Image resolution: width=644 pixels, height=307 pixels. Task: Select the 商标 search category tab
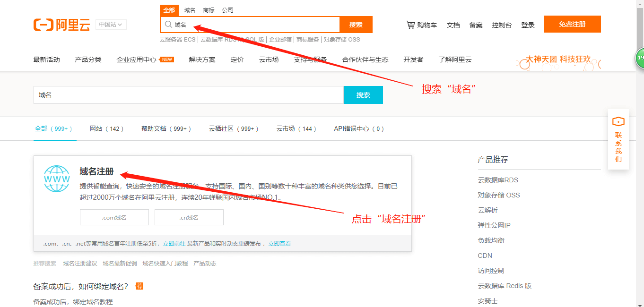209,10
